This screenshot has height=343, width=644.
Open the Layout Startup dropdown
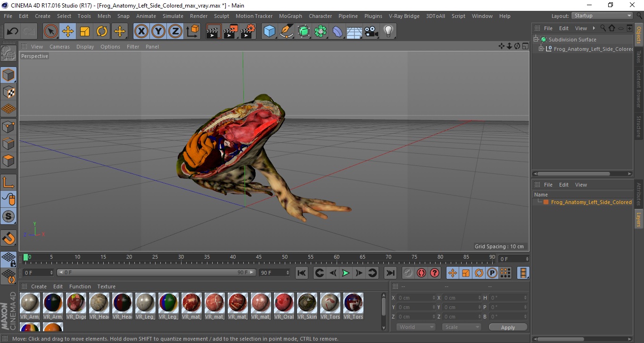pyautogui.click(x=602, y=16)
